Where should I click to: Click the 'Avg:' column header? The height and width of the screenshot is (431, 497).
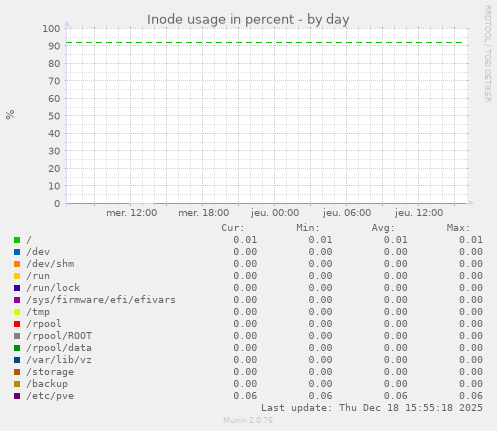click(383, 228)
